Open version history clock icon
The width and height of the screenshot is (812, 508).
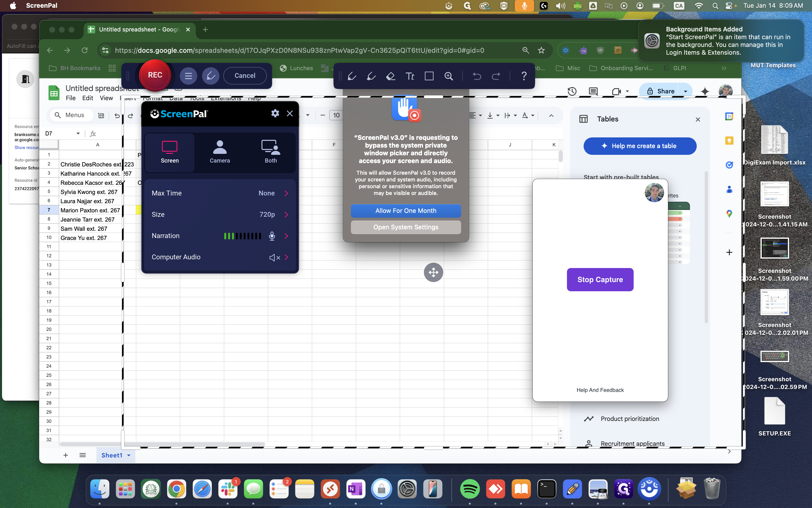[572, 91]
